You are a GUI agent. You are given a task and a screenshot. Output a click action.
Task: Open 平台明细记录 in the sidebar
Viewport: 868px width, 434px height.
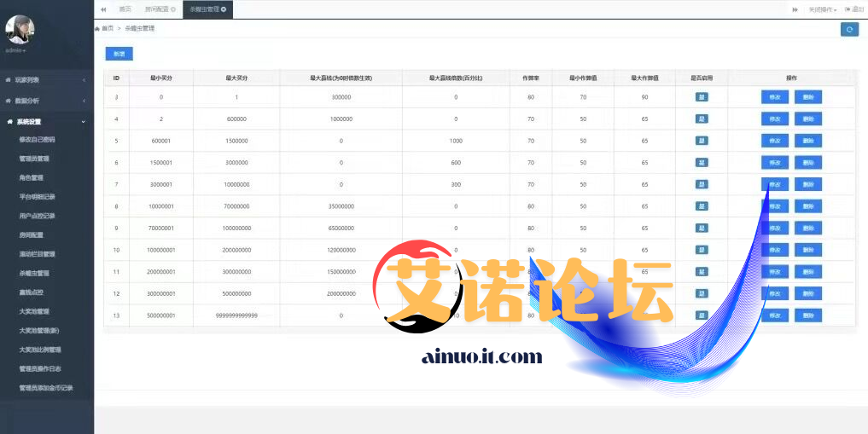pos(37,197)
